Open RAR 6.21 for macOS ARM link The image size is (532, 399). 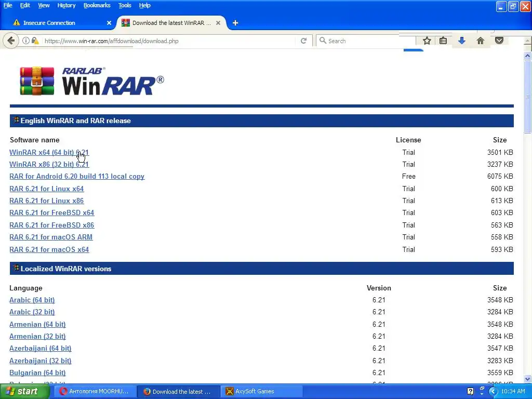coord(51,237)
